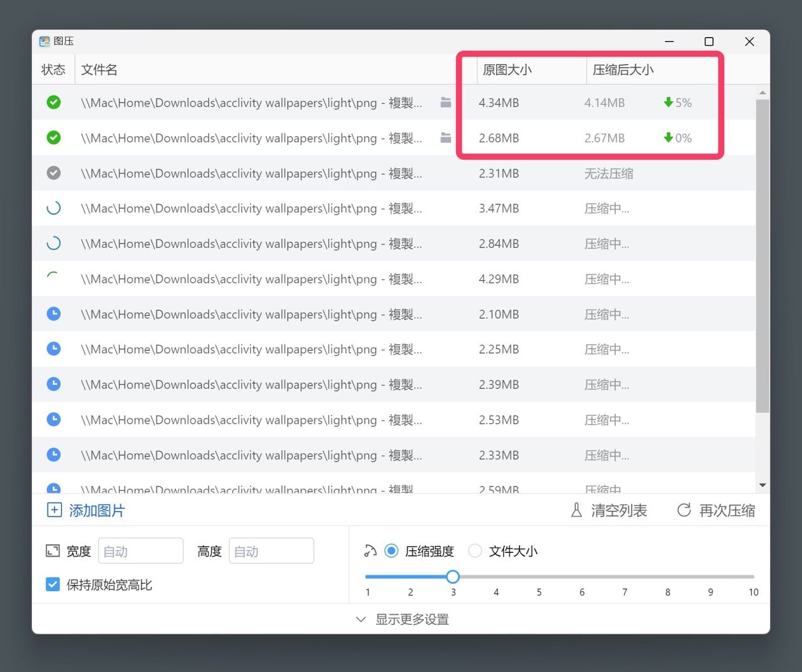Click the scrollbar down arrow of the file list
The height and width of the screenshot is (672, 802).
coord(763,485)
